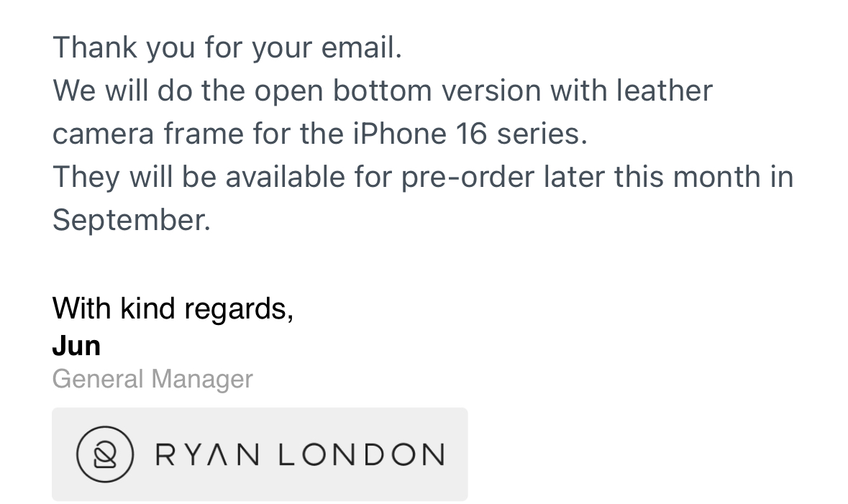Click the bold name Jun
Image resolution: width=848 pixels, height=504 pixels.
pos(76,346)
